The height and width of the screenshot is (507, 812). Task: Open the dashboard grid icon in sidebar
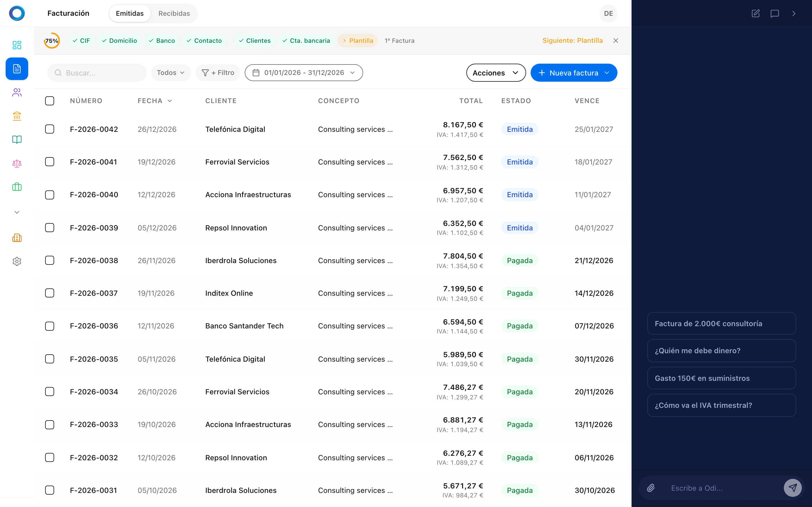click(x=16, y=45)
